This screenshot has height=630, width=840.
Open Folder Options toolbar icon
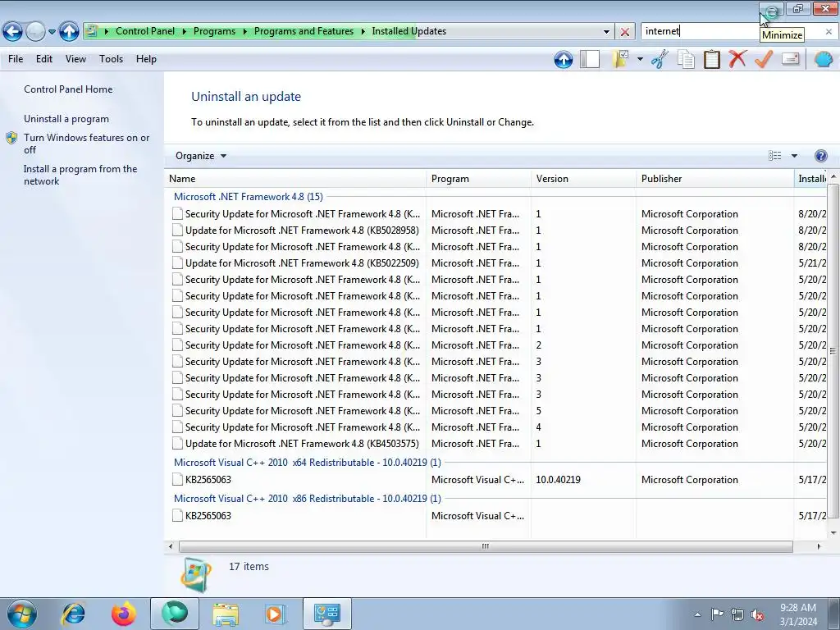pos(620,59)
